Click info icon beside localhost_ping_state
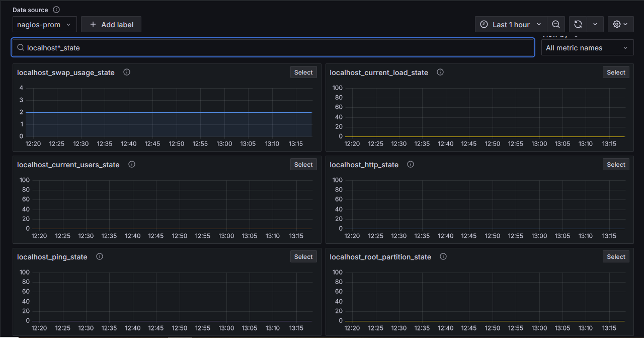 click(x=100, y=256)
